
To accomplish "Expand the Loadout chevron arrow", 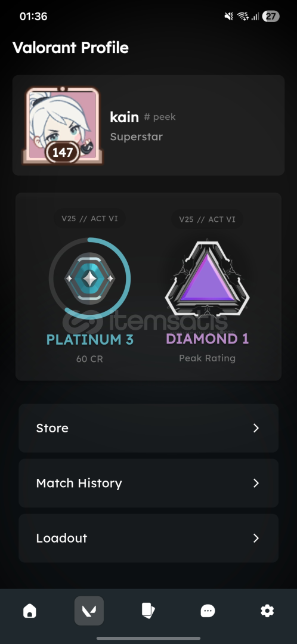I will click(x=256, y=538).
